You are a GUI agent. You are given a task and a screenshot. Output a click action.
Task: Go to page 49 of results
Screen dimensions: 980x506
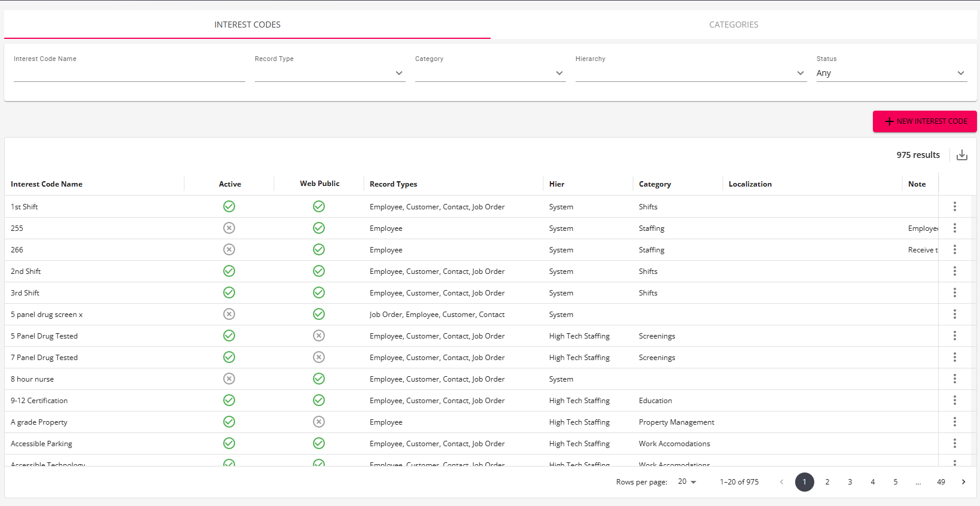pos(941,482)
